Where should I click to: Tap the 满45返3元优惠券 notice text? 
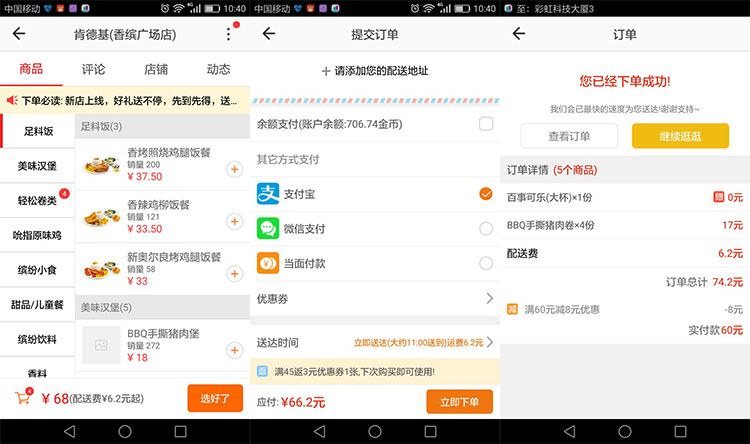354,372
